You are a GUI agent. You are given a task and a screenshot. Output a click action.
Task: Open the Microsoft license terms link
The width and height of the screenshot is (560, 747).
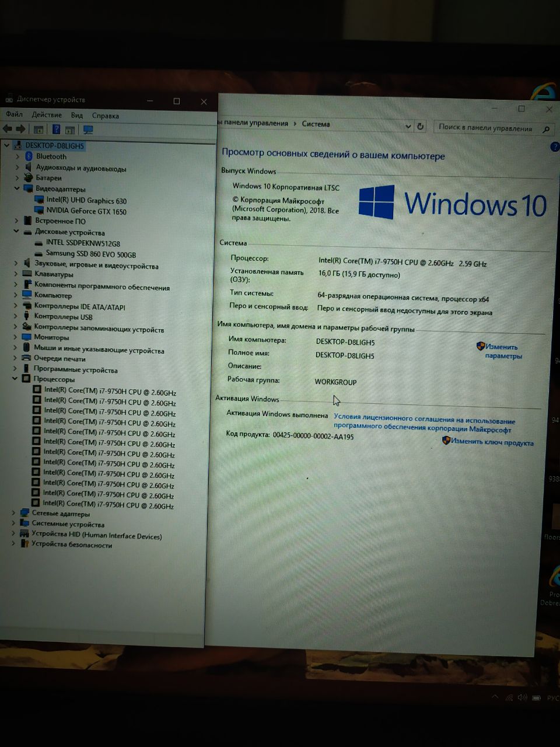[424, 424]
